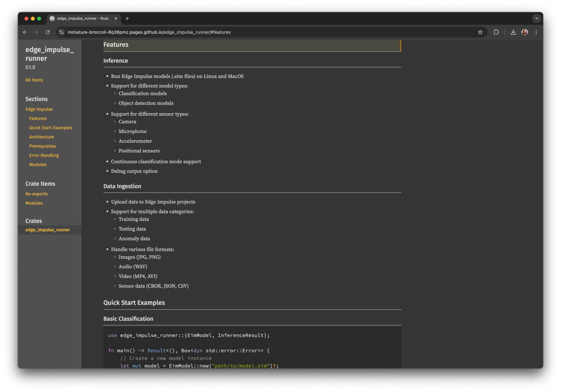This screenshot has width=561, height=392.
Task: Go back to the previous page
Action: pyautogui.click(x=25, y=32)
